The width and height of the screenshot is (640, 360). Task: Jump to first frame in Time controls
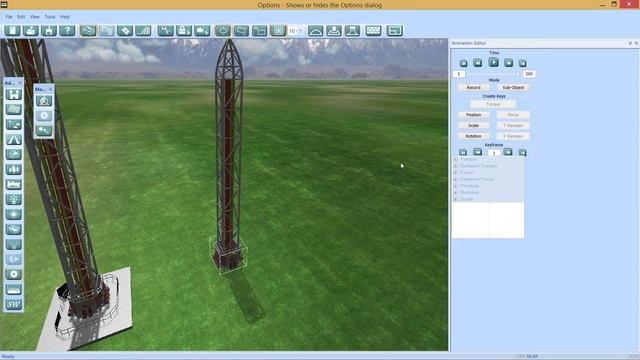(x=463, y=63)
